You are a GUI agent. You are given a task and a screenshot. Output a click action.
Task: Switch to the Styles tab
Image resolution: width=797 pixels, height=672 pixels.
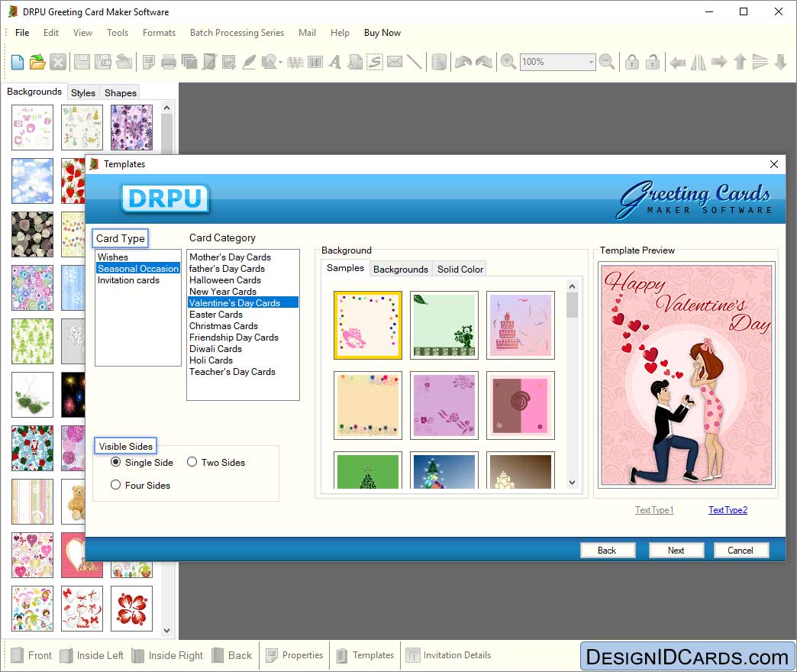83,93
